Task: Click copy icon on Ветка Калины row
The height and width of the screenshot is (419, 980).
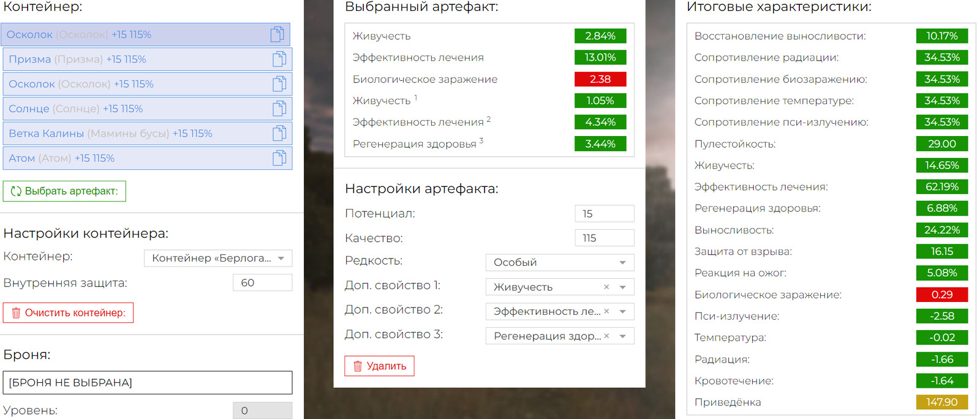Action: pos(279,134)
